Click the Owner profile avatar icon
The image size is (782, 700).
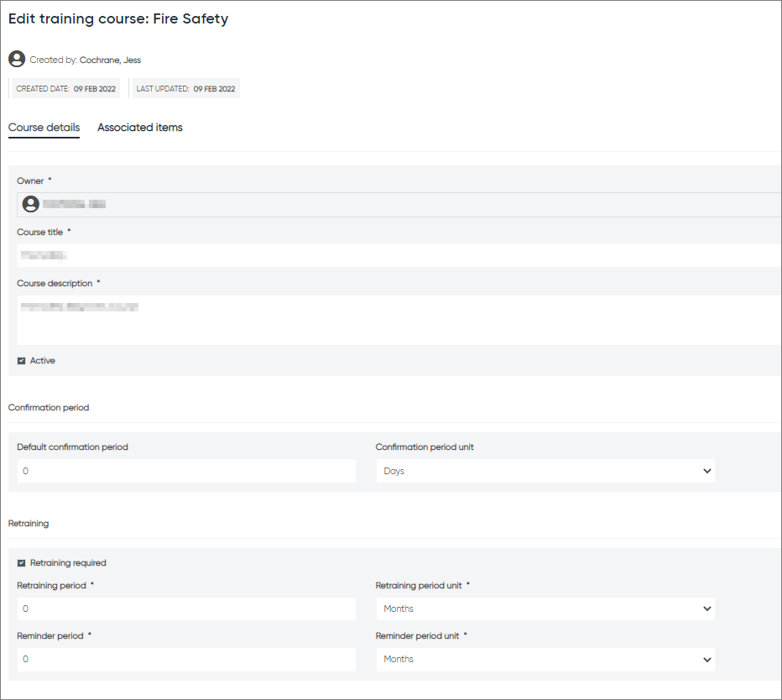(x=30, y=203)
